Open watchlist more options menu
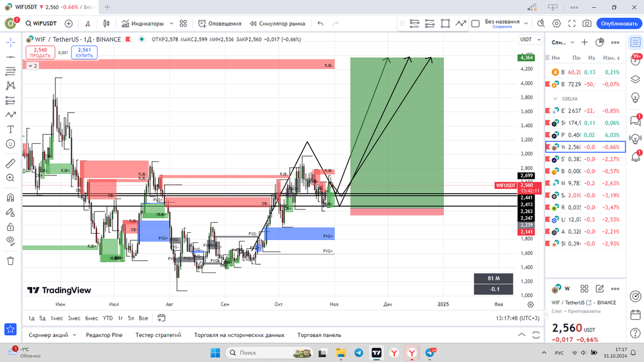Image resolution: width=644 pixels, height=362 pixels. click(x=616, y=42)
